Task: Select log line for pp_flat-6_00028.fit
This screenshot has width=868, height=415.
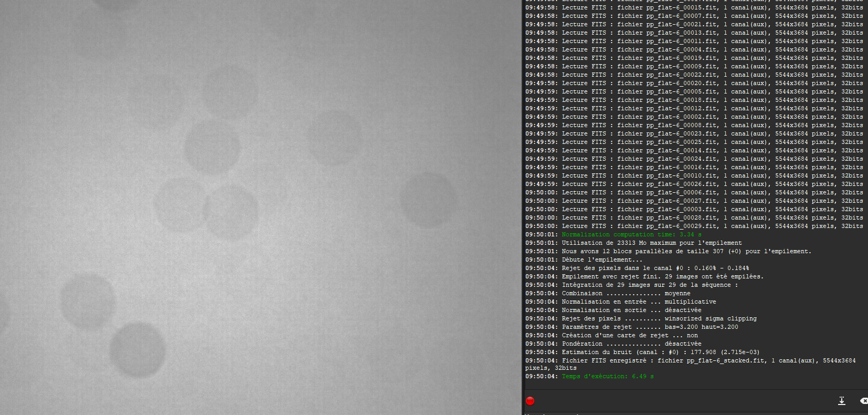Action: pyautogui.click(x=694, y=217)
